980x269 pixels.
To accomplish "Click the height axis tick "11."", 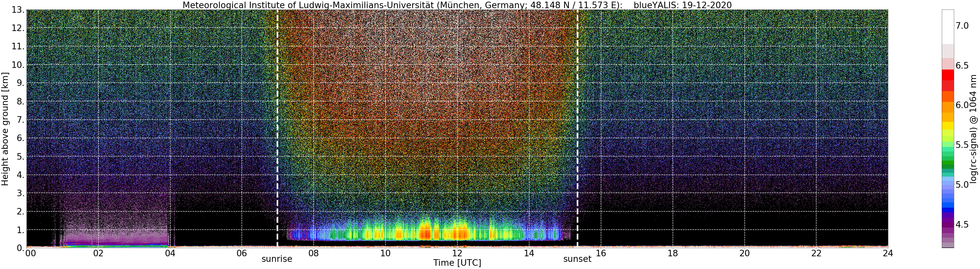I will click(x=18, y=47).
